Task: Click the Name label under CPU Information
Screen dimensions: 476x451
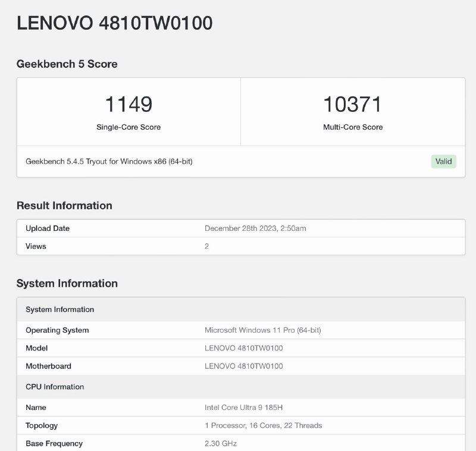Action: tap(36, 408)
